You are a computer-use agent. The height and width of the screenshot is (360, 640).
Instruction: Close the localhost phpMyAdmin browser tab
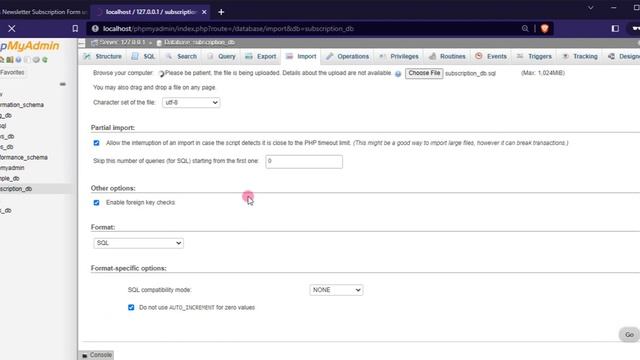pyautogui.click(x=204, y=12)
